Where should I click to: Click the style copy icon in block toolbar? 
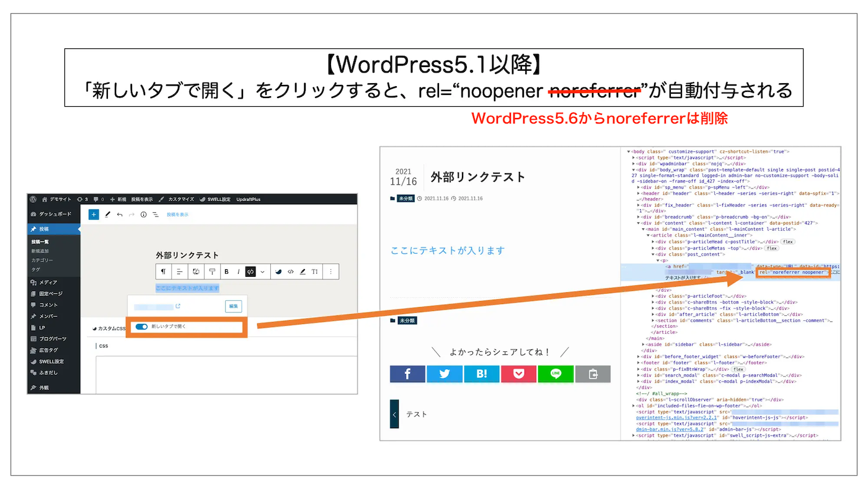point(196,271)
